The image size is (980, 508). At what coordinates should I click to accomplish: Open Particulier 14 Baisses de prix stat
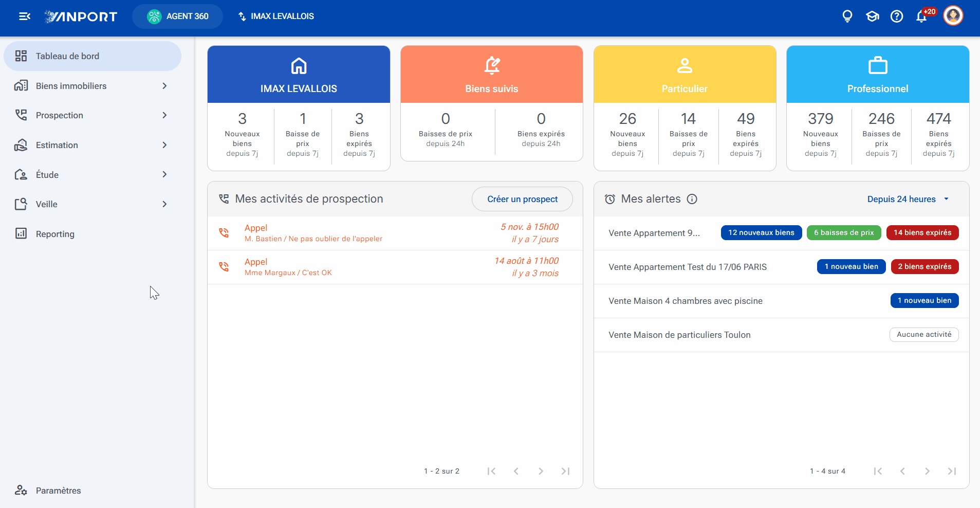(689, 135)
